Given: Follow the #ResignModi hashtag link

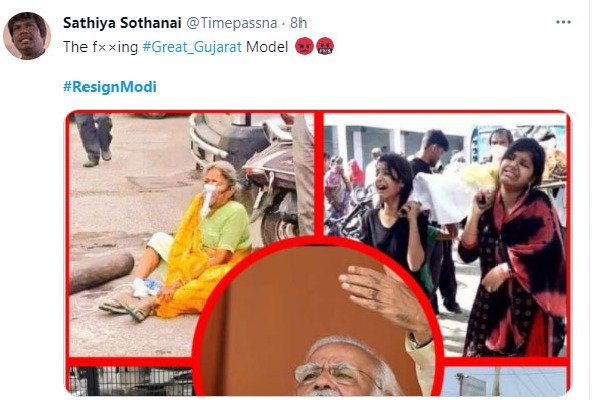Looking at the screenshot, I should coord(109,86).
